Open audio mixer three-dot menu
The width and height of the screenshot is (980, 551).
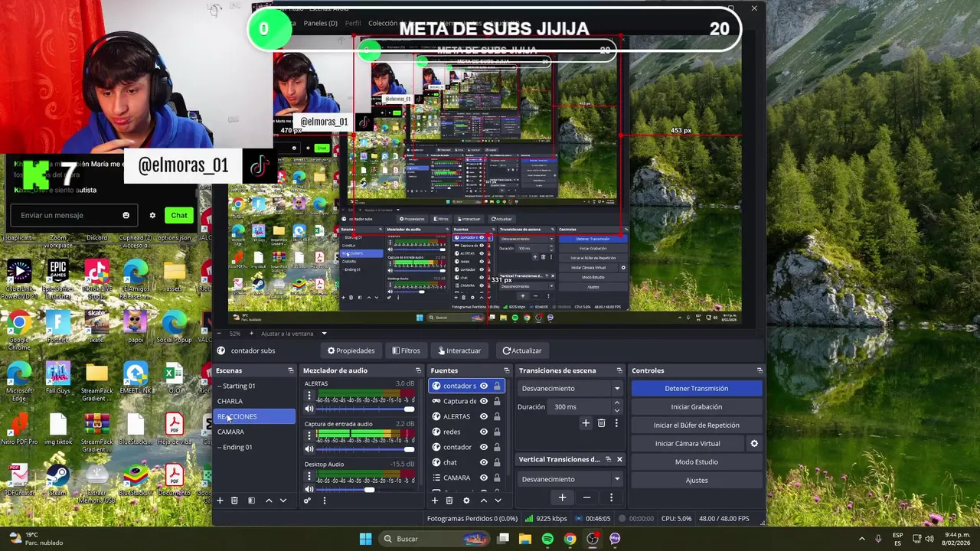click(x=324, y=500)
